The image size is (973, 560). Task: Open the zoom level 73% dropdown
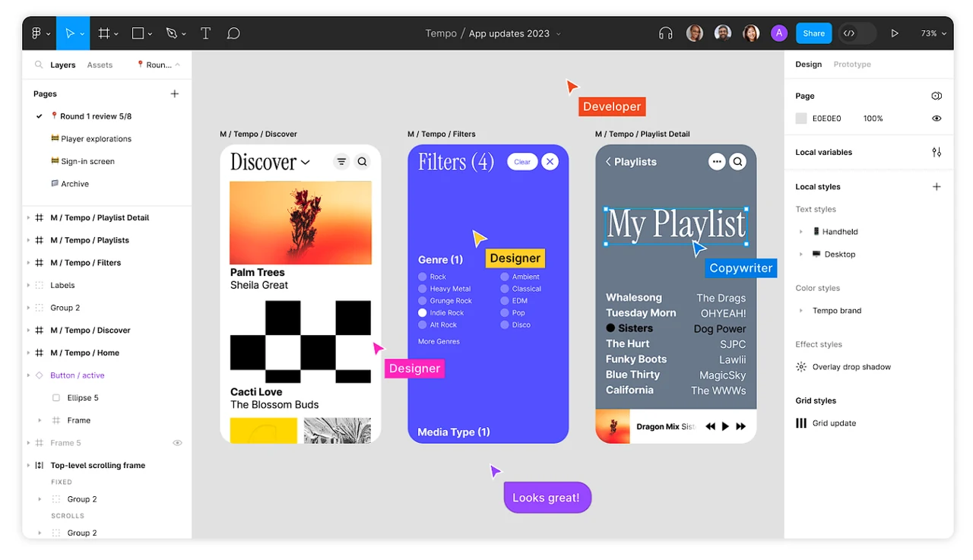click(934, 33)
